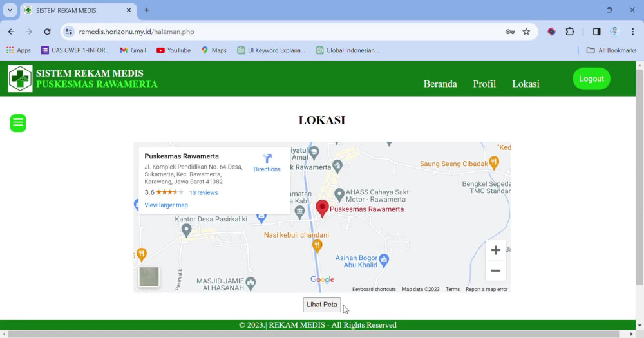View site information icon in address bar
644x338 pixels.
pyautogui.click(x=69, y=32)
